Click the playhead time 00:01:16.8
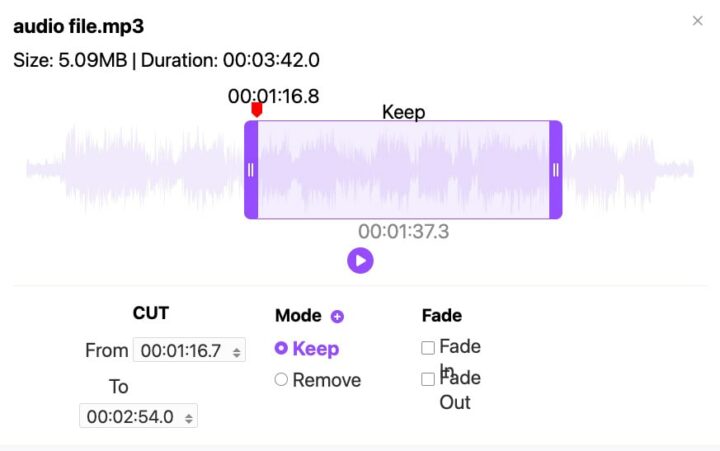This screenshot has width=720, height=451. click(x=273, y=96)
